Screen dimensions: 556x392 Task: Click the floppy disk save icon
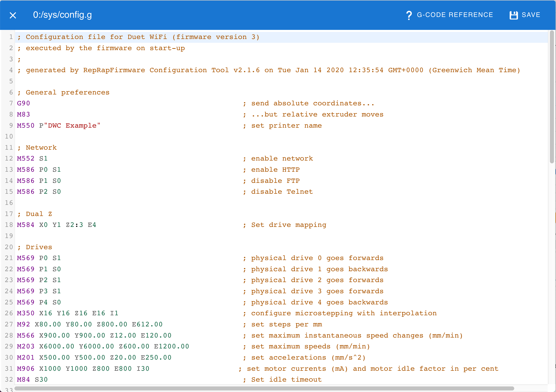tap(513, 15)
